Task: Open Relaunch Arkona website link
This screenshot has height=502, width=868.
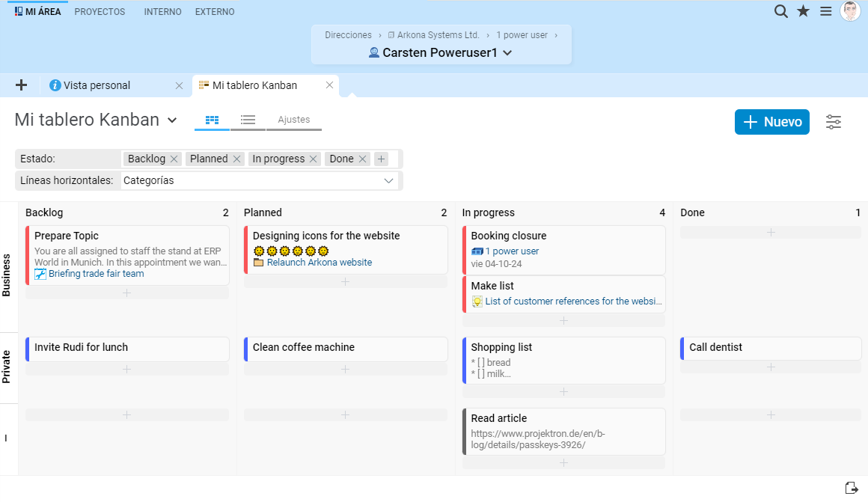Action: pyautogui.click(x=320, y=263)
